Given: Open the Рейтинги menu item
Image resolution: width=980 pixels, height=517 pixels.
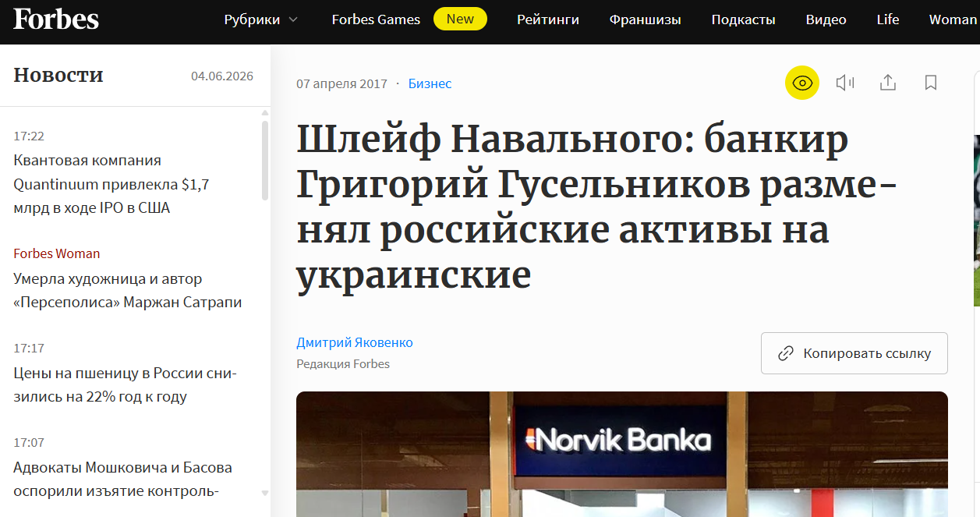Looking at the screenshot, I should (548, 19).
